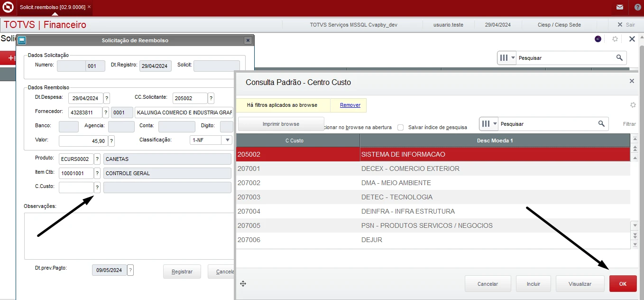Viewport: 644px width, 300px height.
Task: Click the Valor input field
Action: (x=83, y=141)
